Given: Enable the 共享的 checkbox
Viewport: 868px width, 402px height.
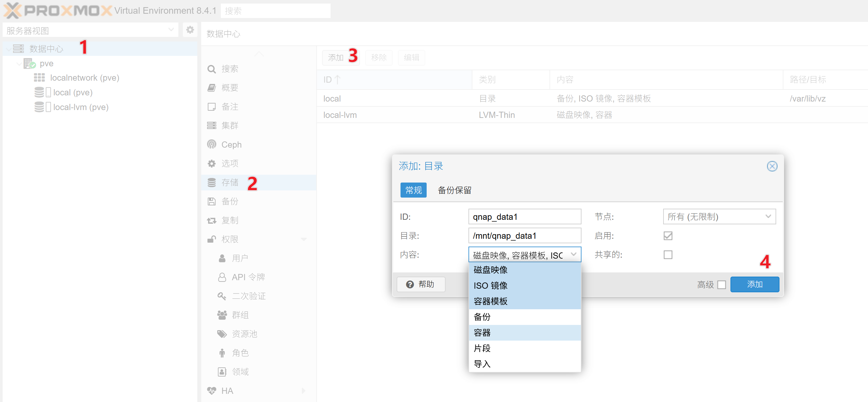Looking at the screenshot, I should [x=667, y=254].
